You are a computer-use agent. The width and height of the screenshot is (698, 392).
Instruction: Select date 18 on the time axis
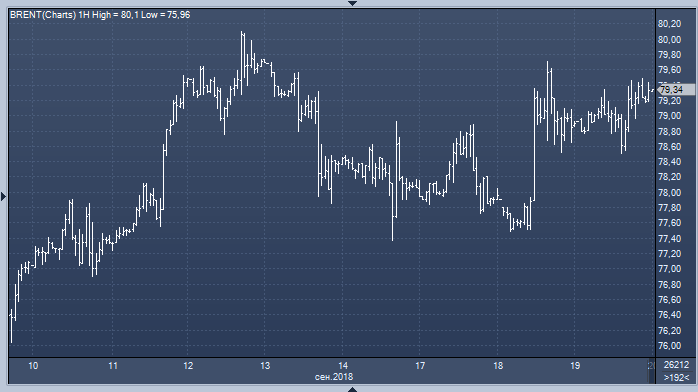tap(498, 366)
